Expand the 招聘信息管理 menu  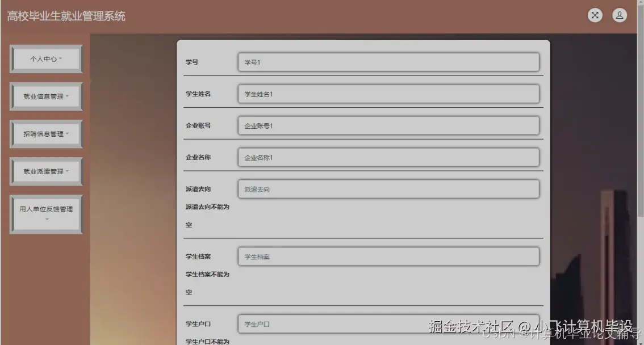[x=45, y=133]
